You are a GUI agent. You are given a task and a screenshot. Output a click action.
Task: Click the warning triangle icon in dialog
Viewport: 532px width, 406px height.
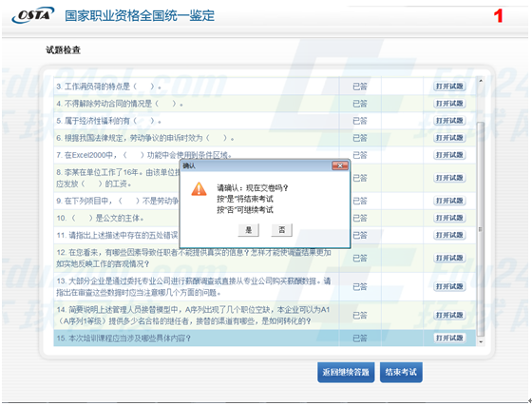[x=199, y=189]
